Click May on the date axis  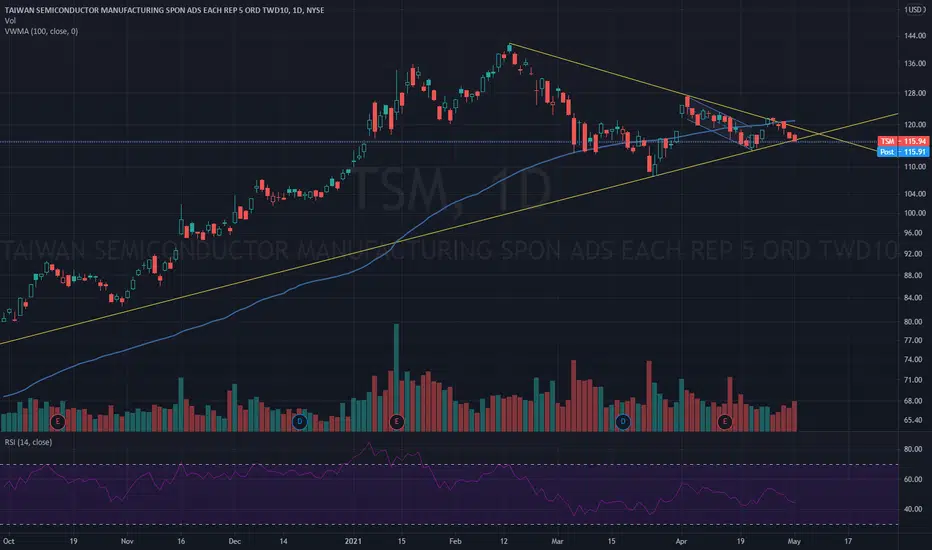tap(794, 542)
